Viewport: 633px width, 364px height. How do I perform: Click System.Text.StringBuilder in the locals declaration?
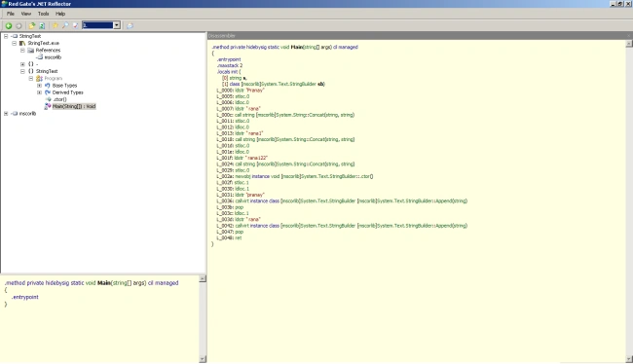coord(288,84)
